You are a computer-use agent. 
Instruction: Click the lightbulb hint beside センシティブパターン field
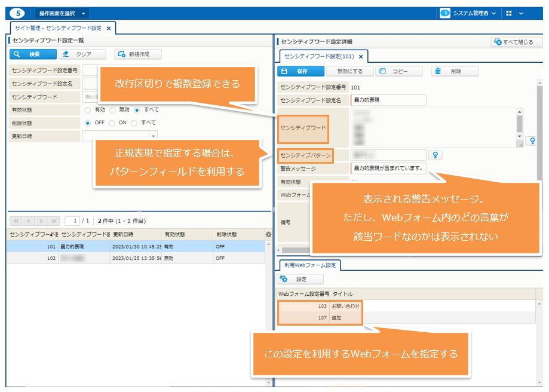pyautogui.click(x=436, y=155)
